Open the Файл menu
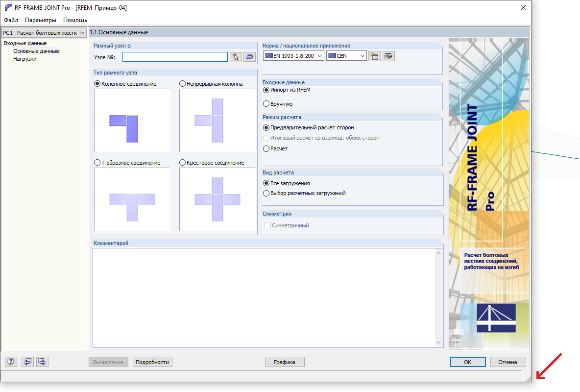 pyautogui.click(x=11, y=20)
